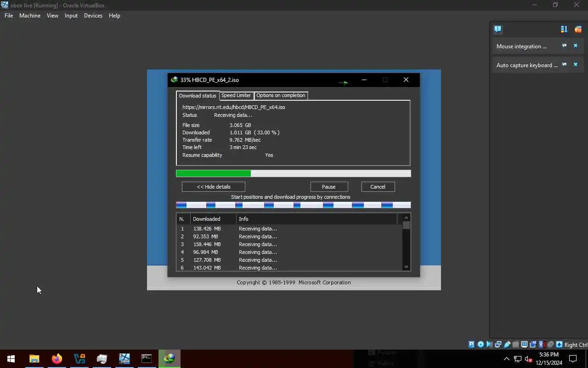This screenshot has height=368, width=588.
Task: Click the VirtualBox notification center icon
Action: tap(498, 29)
